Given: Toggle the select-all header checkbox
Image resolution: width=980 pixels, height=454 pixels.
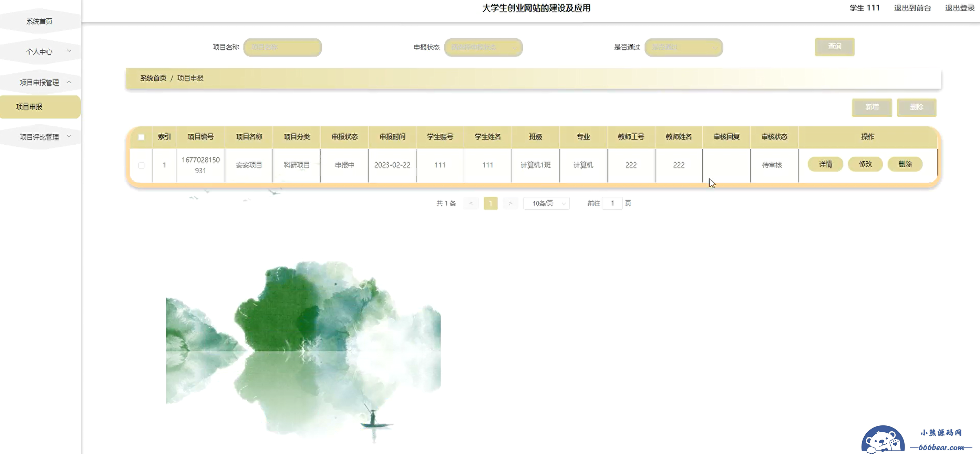Looking at the screenshot, I should point(141,137).
